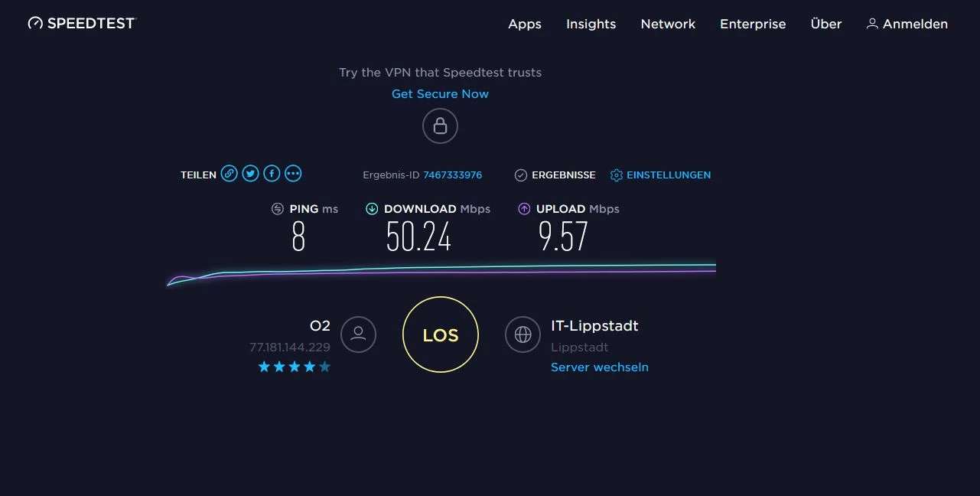Screen dimensions: 980x496
Task: Open the Apps menu
Action: 525,24
